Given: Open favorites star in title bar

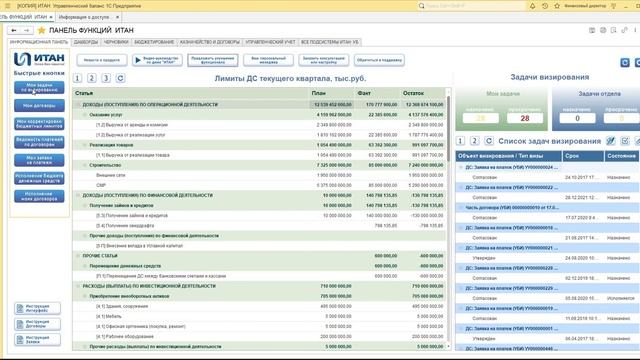Looking at the screenshot, I should (x=557, y=6).
